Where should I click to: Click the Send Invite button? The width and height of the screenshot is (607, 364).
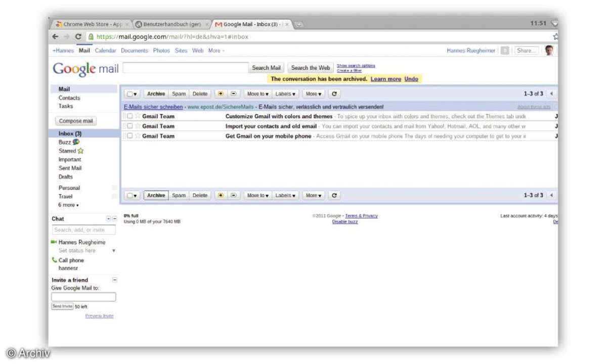(62, 306)
